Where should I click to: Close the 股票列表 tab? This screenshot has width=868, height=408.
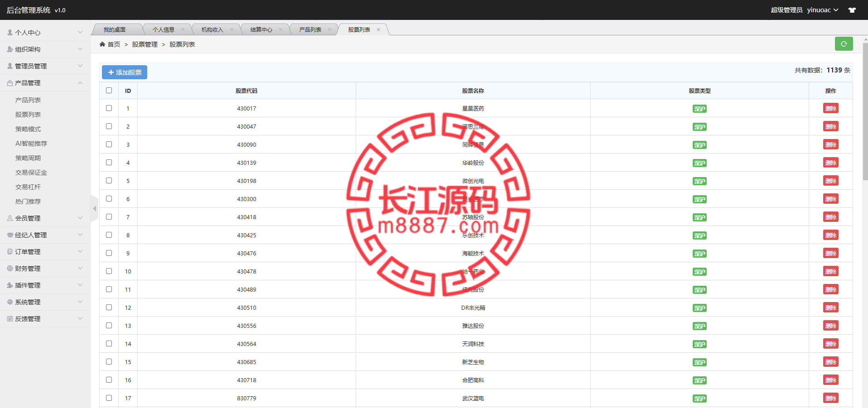tap(378, 29)
